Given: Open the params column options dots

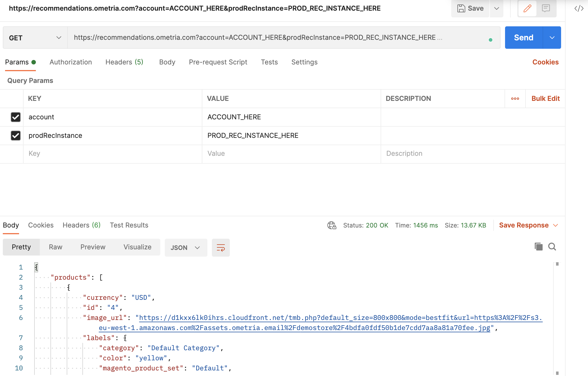Looking at the screenshot, I should 515,99.
